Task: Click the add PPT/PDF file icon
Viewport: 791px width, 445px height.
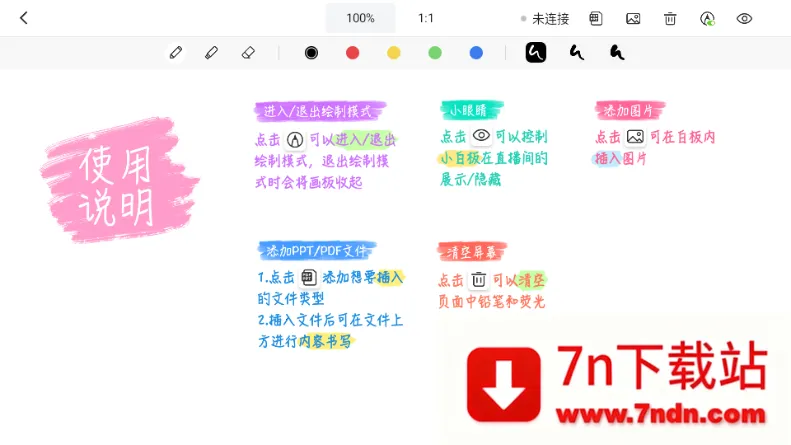Action: (596, 18)
